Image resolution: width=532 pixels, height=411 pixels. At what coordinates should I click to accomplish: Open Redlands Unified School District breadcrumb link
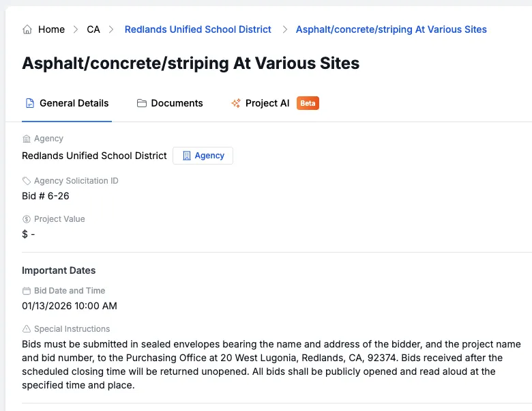[198, 29]
